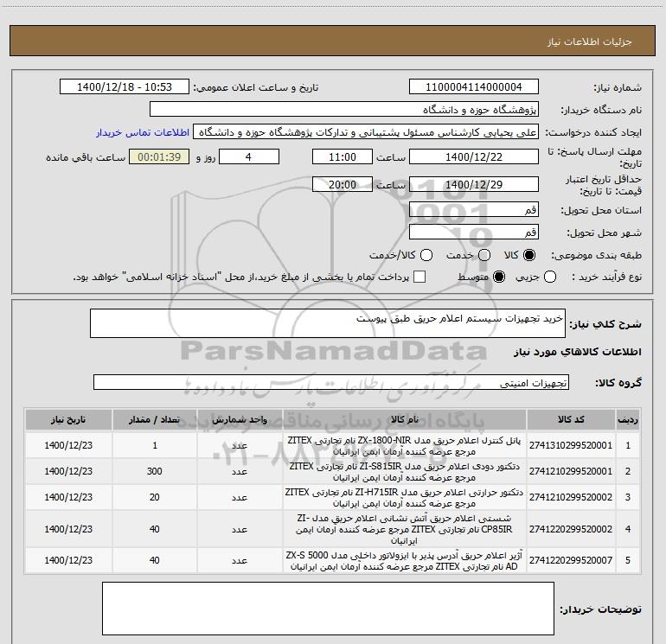This screenshot has width=666, height=644.
Task: Click the کد کالا column header
Action: coord(571,419)
